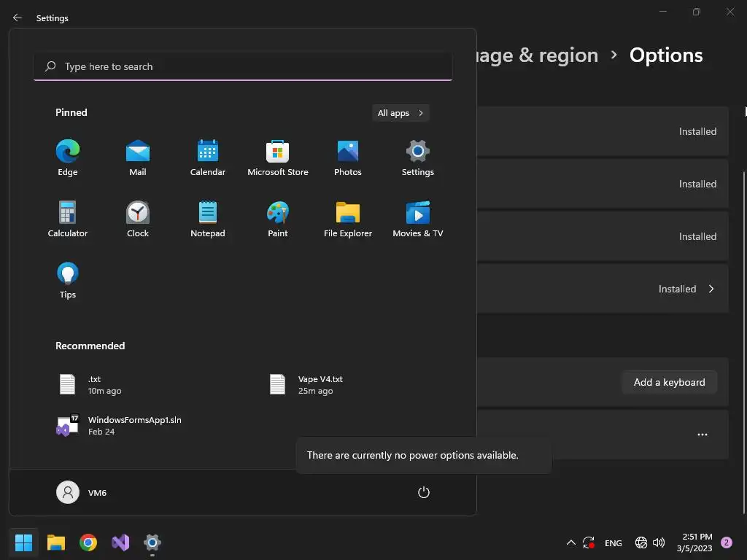Open the ENG input language switcher

[x=613, y=542]
